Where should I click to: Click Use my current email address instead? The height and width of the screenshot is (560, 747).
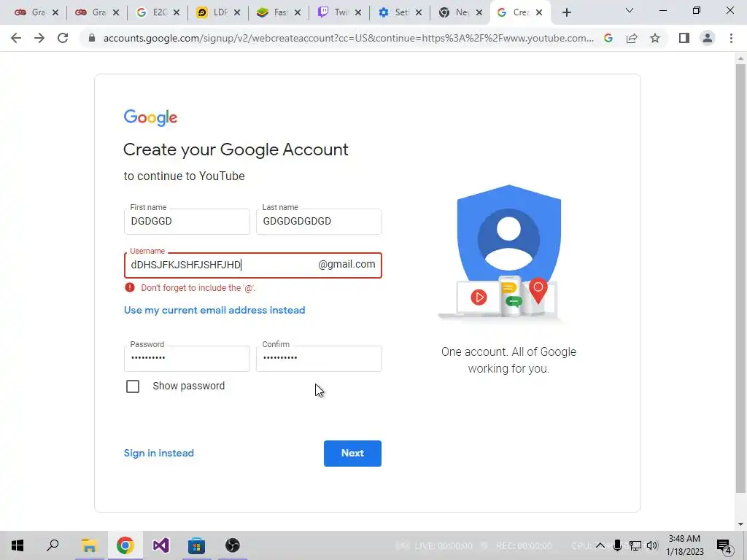[x=214, y=311]
